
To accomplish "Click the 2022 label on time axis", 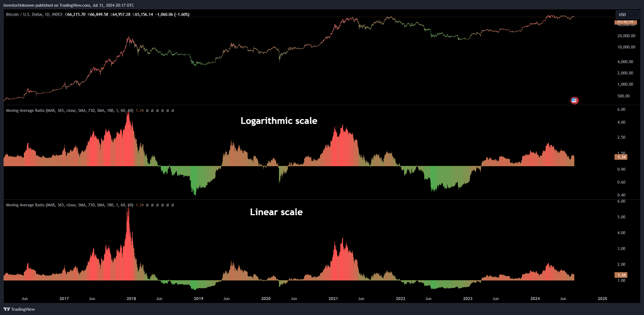I will (x=400, y=299).
